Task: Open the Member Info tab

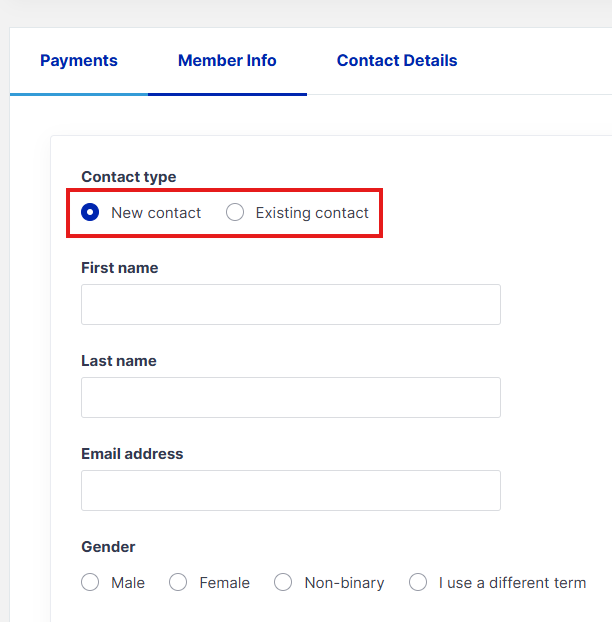Action: click(x=227, y=61)
